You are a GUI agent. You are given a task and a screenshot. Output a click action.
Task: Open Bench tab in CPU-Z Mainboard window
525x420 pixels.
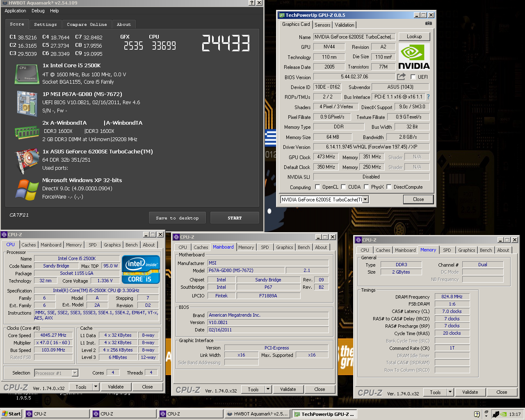304,247
